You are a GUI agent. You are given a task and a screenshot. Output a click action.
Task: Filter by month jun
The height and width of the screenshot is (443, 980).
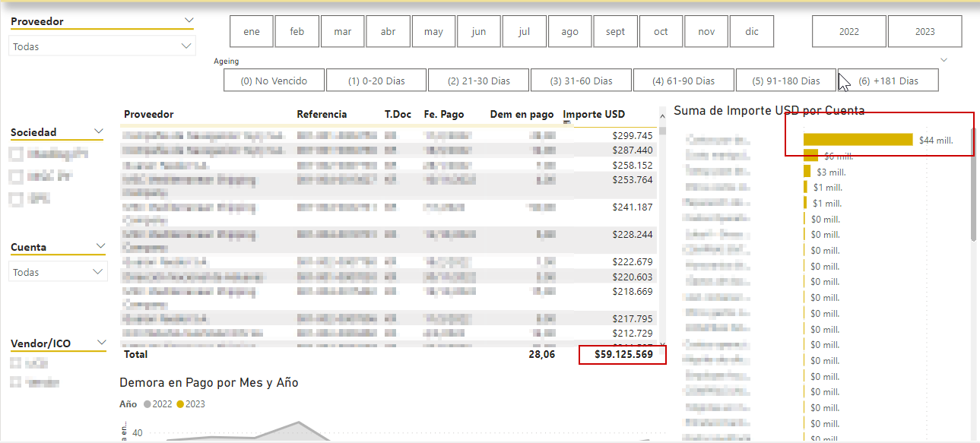click(x=479, y=31)
